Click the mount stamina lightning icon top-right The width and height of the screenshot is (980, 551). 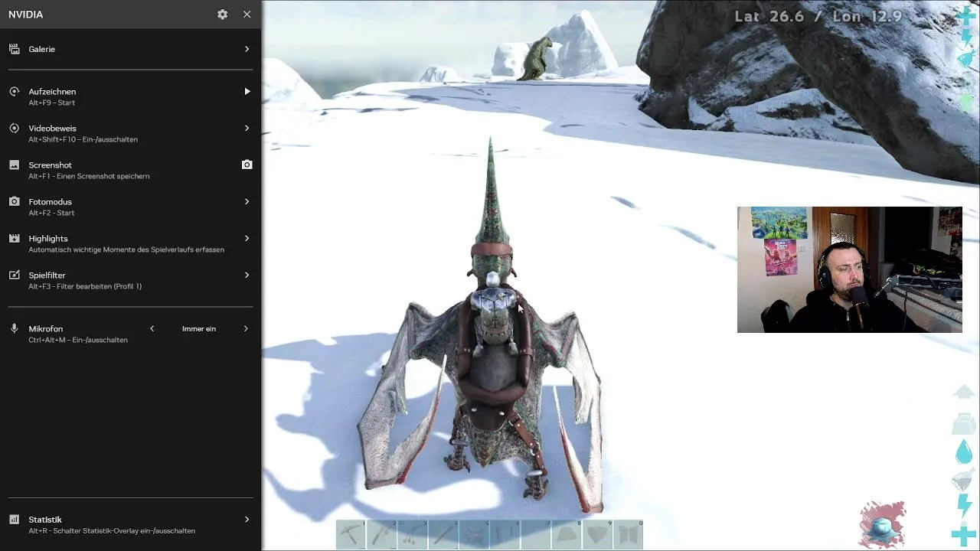(x=967, y=37)
